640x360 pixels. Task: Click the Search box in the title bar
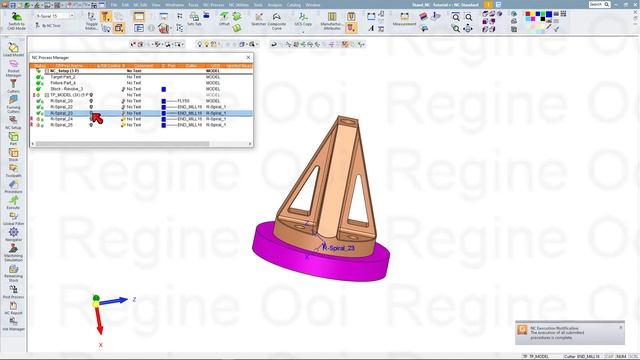click(x=599, y=4)
